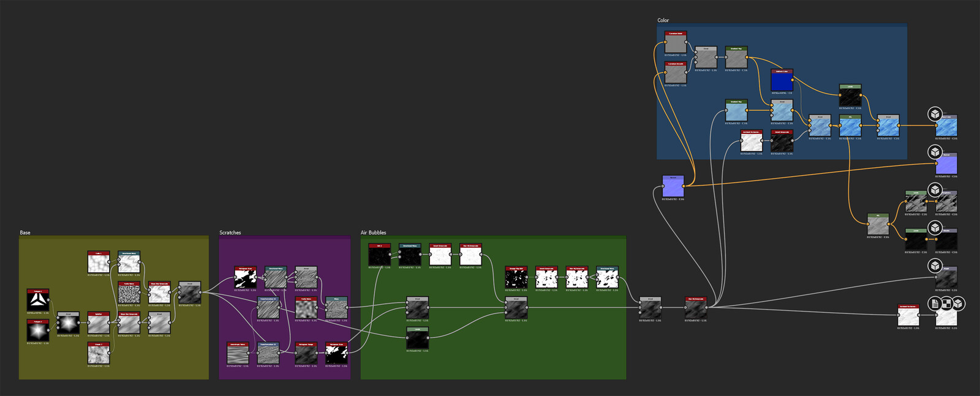This screenshot has width=980, height=396.
Task: Select the upper Gradient Map node in Color
Action: [736, 58]
